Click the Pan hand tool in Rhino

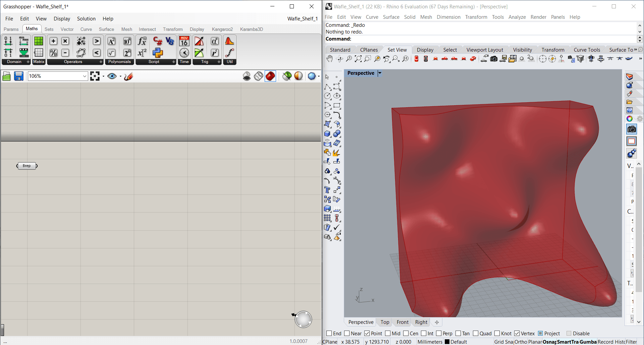pos(329,59)
